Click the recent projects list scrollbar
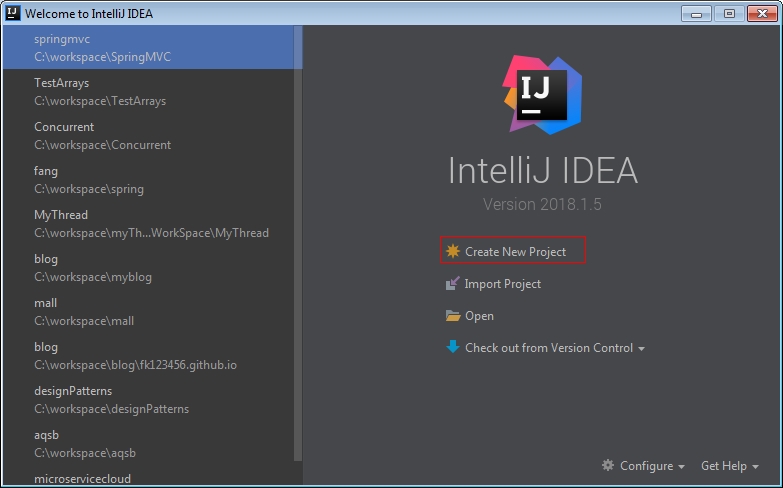Image resolution: width=783 pixels, height=488 pixels. point(298,243)
